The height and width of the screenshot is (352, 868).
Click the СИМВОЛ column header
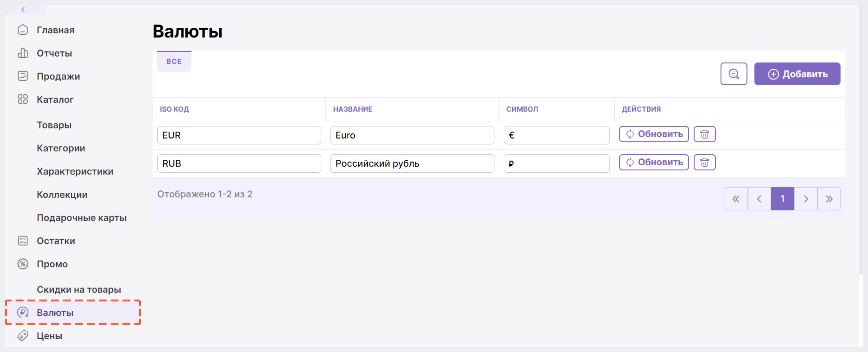(522, 109)
